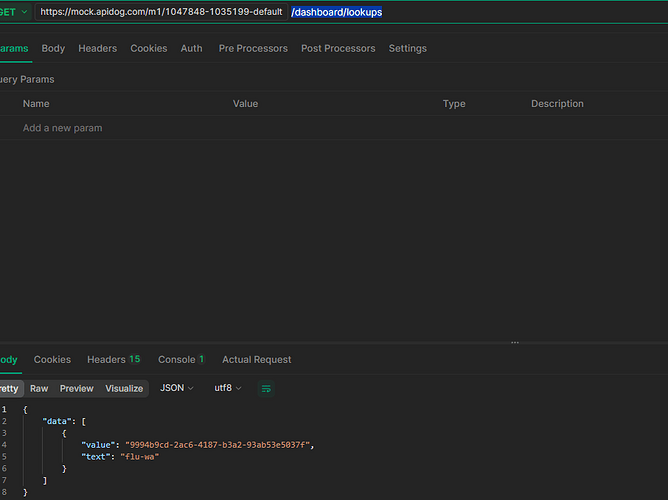Image resolution: width=668 pixels, height=500 pixels.
Task: Open the Pre Processors tab
Action: [x=253, y=49]
